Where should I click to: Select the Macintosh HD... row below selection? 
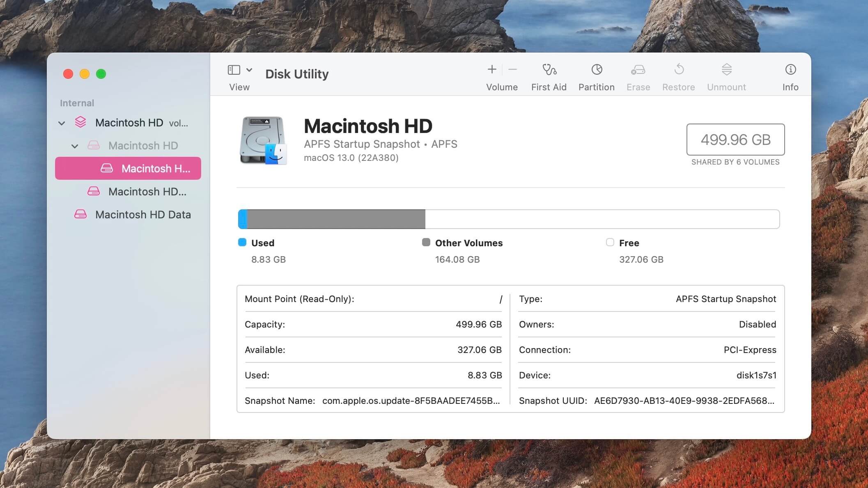point(128,192)
